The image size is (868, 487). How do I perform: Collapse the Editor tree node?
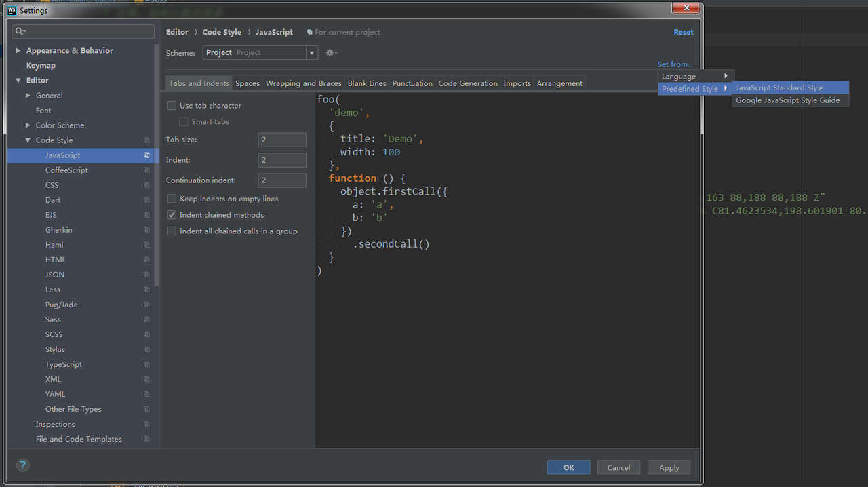tap(18, 81)
